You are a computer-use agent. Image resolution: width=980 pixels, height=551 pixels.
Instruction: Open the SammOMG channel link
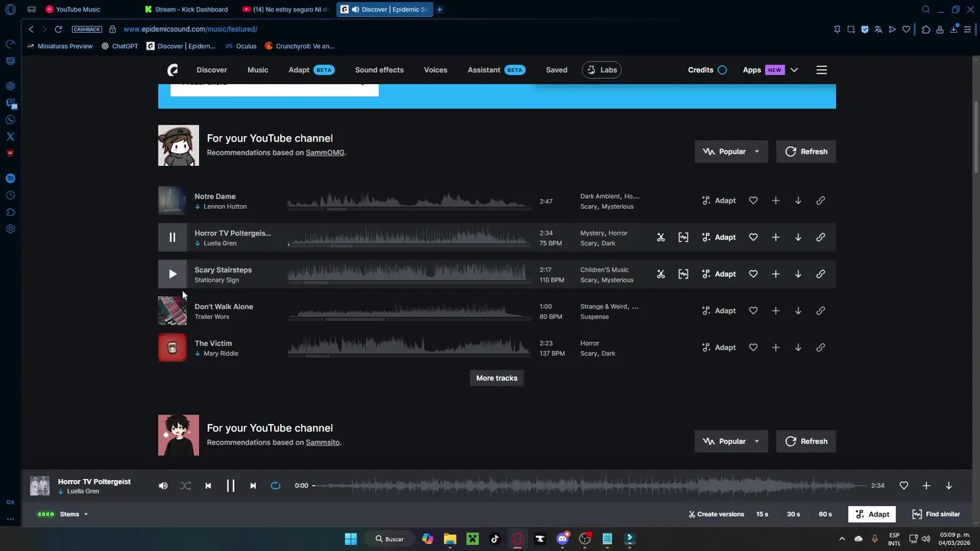[325, 152]
